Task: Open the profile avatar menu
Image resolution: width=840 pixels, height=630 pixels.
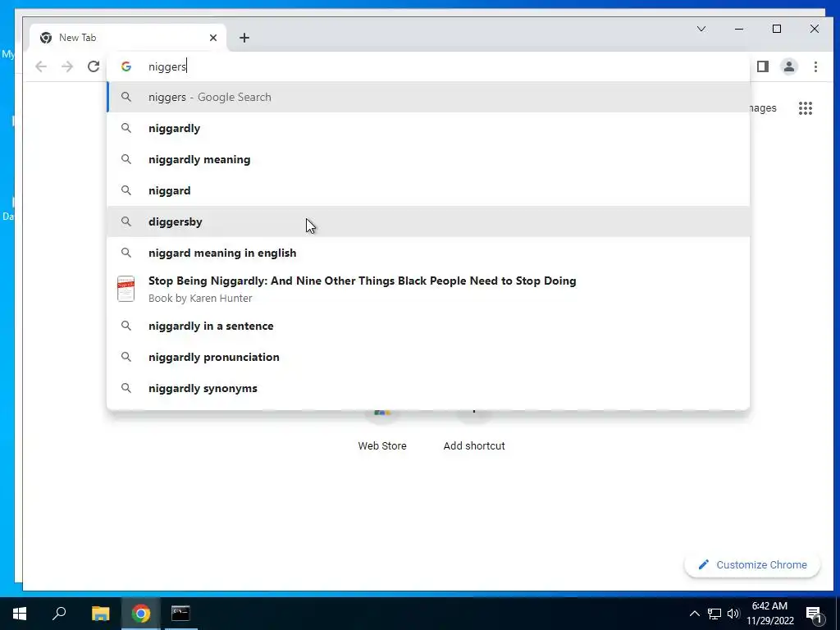Action: point(789,66)
